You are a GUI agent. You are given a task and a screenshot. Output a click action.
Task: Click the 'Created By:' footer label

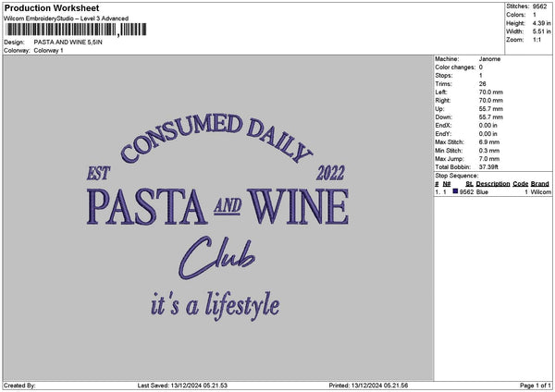point(19,386)
